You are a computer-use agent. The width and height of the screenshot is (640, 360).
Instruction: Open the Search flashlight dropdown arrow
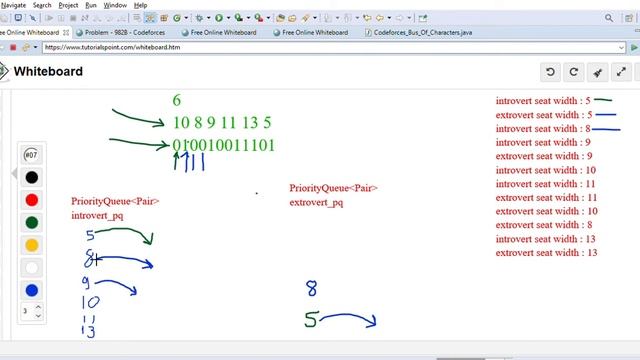tap(315, 18)
